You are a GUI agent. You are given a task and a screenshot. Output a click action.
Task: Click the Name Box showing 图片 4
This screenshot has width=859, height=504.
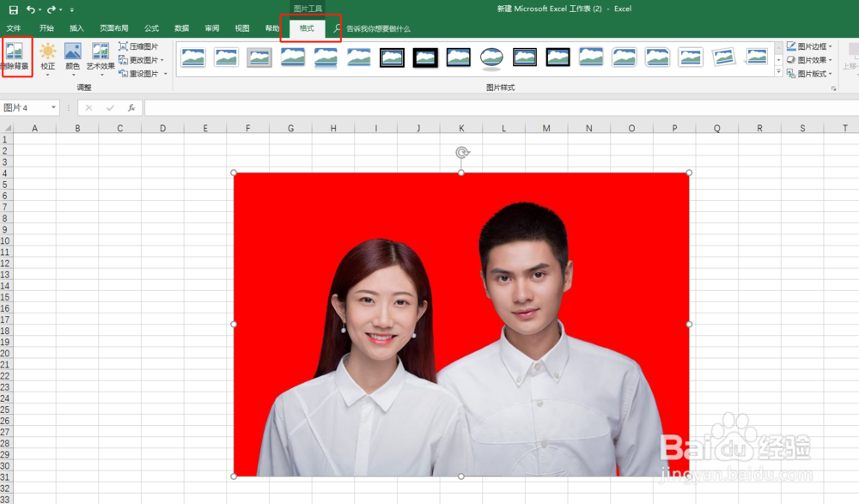point(26,107)
